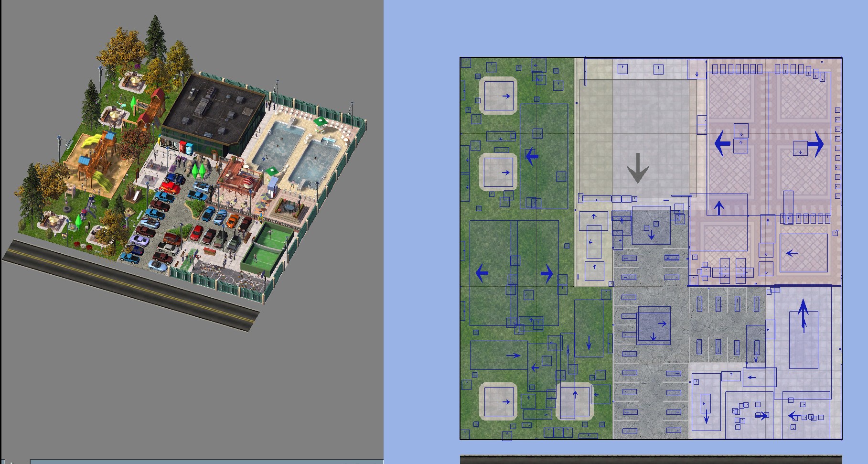Select the large gray down arrow on the building footprint
868x464 pixels.
(x=637, y=168)
